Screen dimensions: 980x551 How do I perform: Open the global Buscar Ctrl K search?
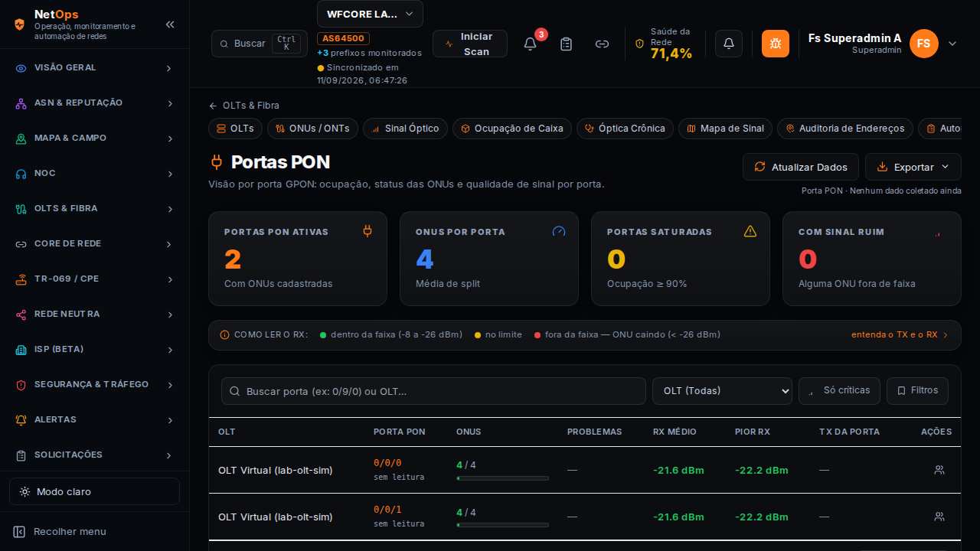(260, 44)
